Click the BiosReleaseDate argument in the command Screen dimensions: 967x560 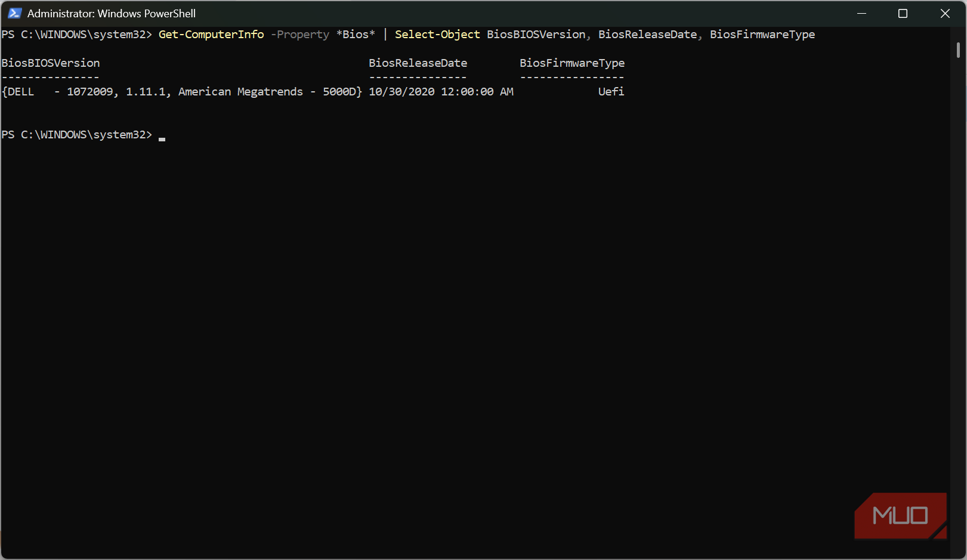click(x=648, y=35)
